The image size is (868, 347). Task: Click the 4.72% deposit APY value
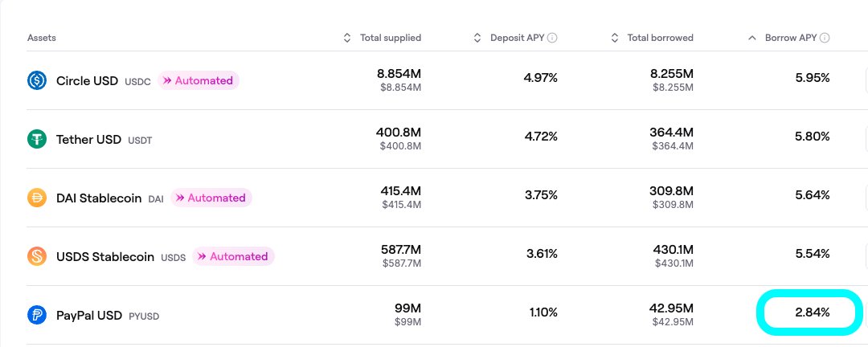pyautogui.click(x=541, y=137)
